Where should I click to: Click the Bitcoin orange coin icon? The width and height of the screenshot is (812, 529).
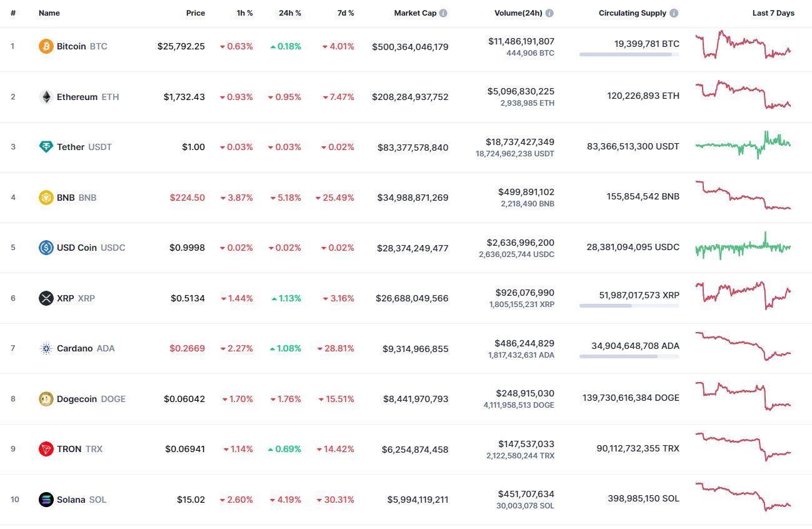click(x=46, y=46)
